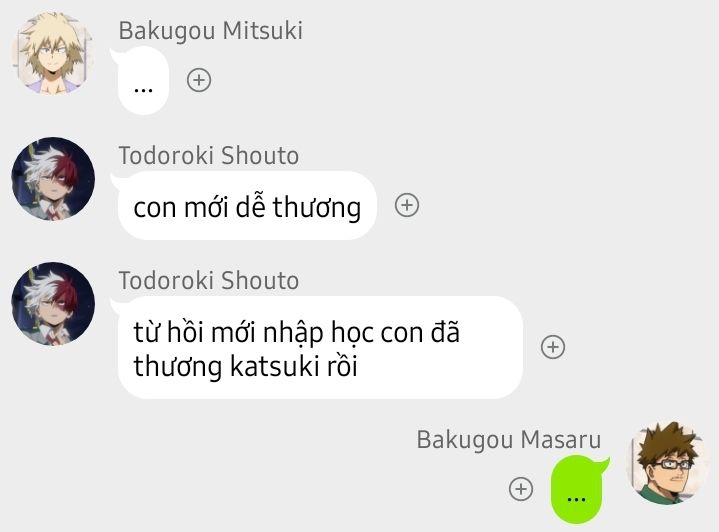Select 'Todoroki Shouto' name above 'từ hồi mới'
This screenshot has width=719, height=532.
click(x=209, y=280)
